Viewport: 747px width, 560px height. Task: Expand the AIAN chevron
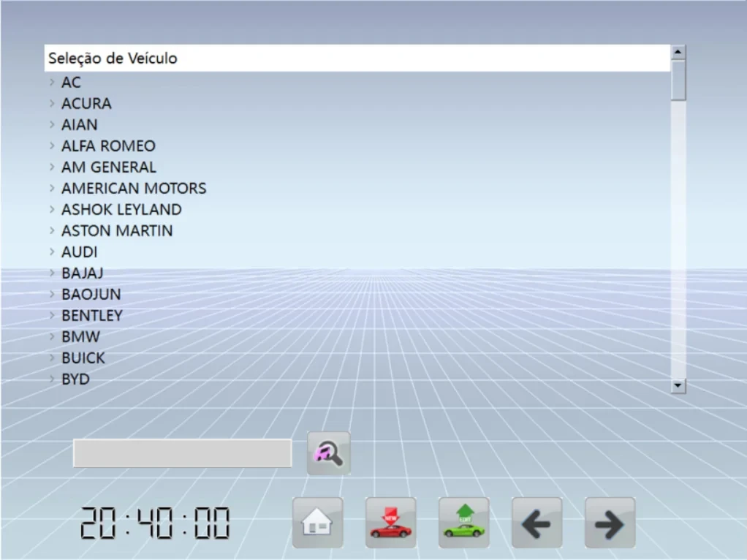pyautogui.click(x=52, y=124)
